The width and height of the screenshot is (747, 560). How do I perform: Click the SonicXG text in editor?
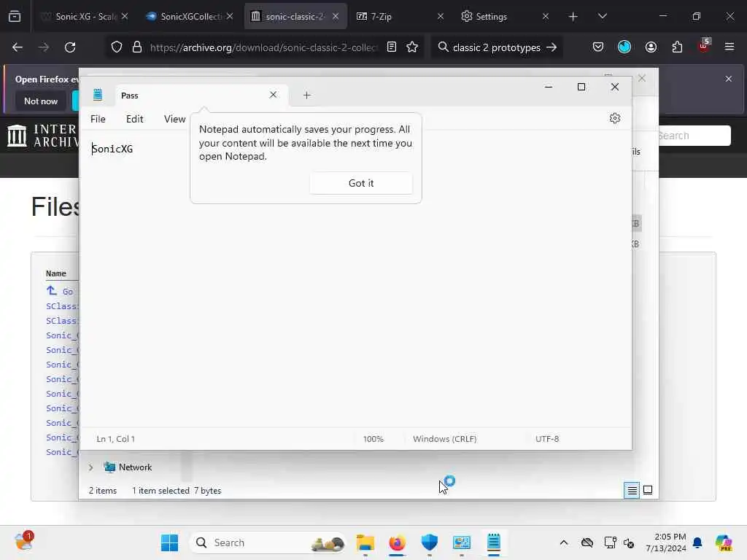click(112, 149)
